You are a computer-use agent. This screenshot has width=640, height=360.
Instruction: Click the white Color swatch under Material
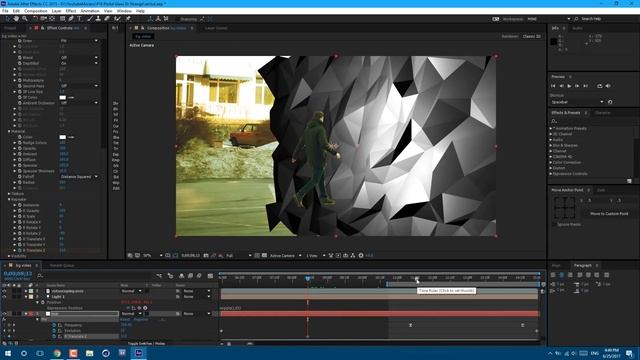coord(62,137)
